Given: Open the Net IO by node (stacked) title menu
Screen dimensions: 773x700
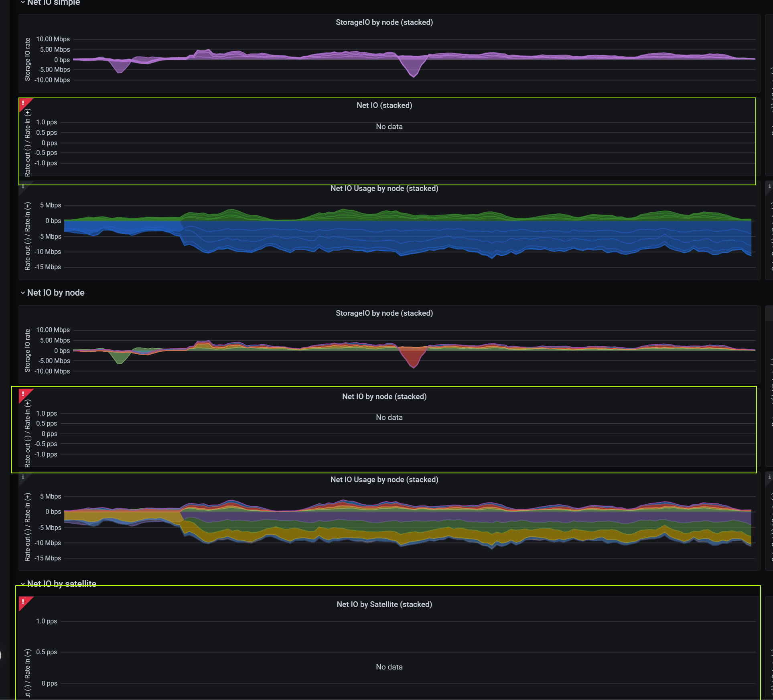Looking at the screenshot, I should (x=384, y=397).
